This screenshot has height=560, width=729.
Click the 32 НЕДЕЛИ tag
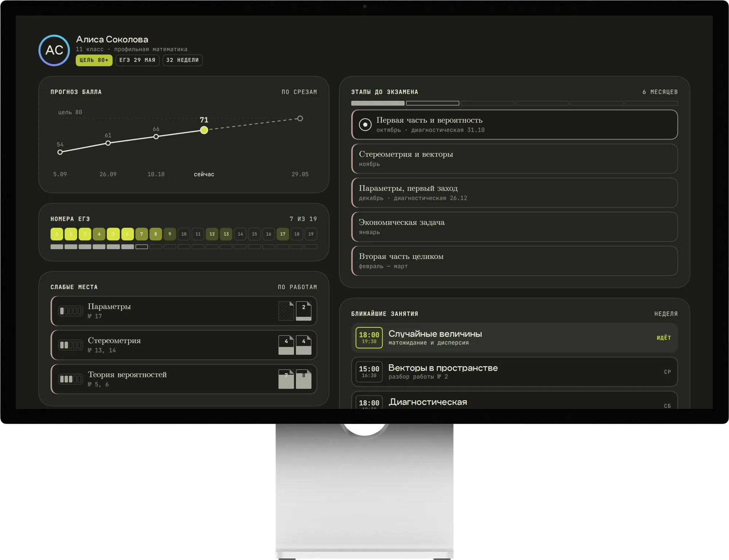click(x=183, y=60)
